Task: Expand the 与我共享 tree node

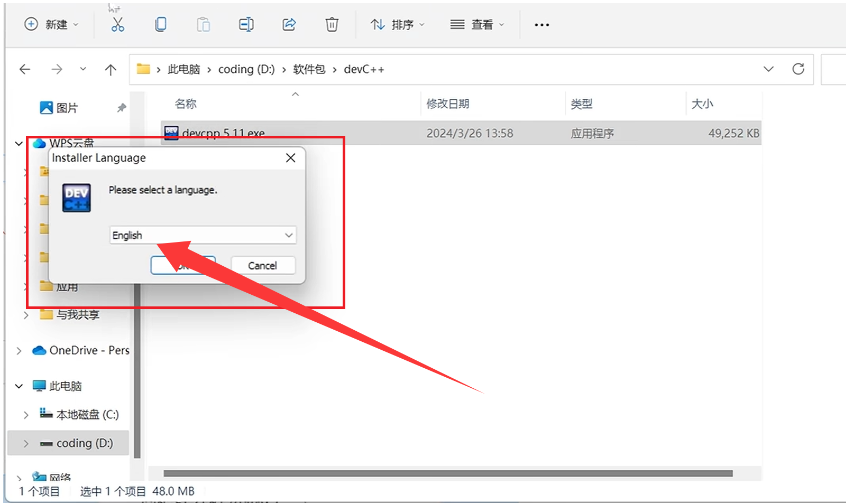Action: tap(25, 315)
